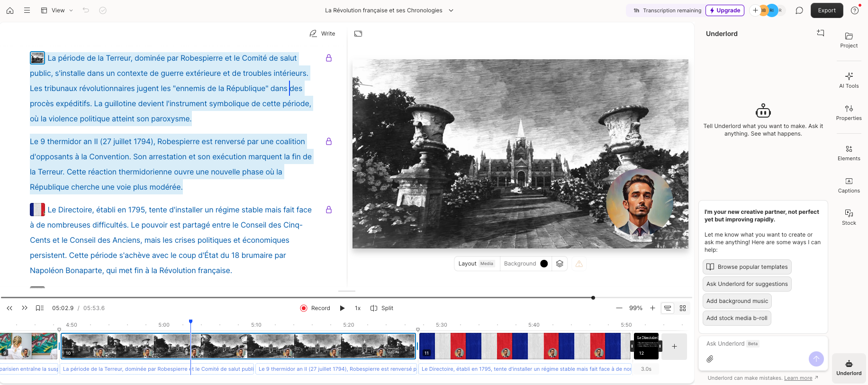Toggle lock on the Directoire paragraph
Image resolution: width=868 pixels, height=385 pixels.
[329, 210]
